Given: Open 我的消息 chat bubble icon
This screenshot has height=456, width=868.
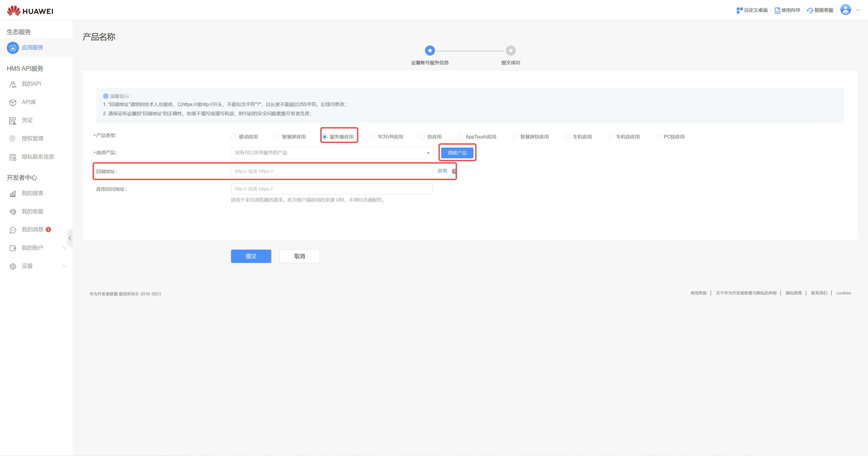Looking at the screenshot, I should point(13,230).
